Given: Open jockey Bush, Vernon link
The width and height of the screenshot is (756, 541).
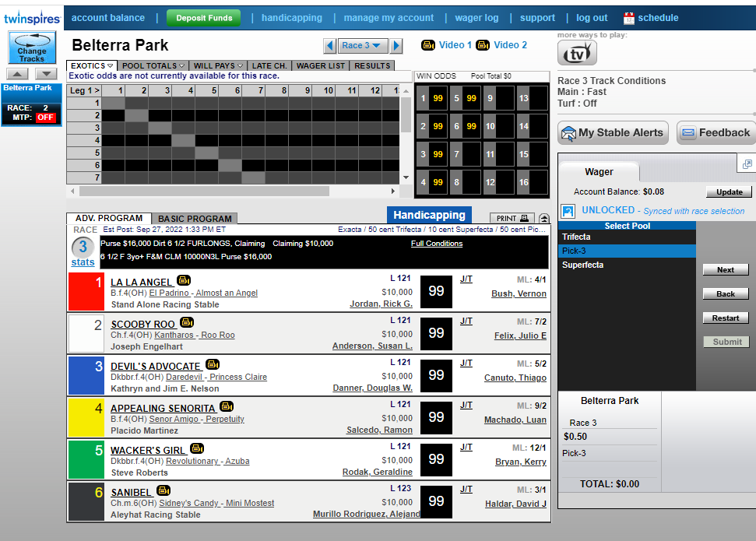Looking at the screenshot, I should click(x=519, y=293).
